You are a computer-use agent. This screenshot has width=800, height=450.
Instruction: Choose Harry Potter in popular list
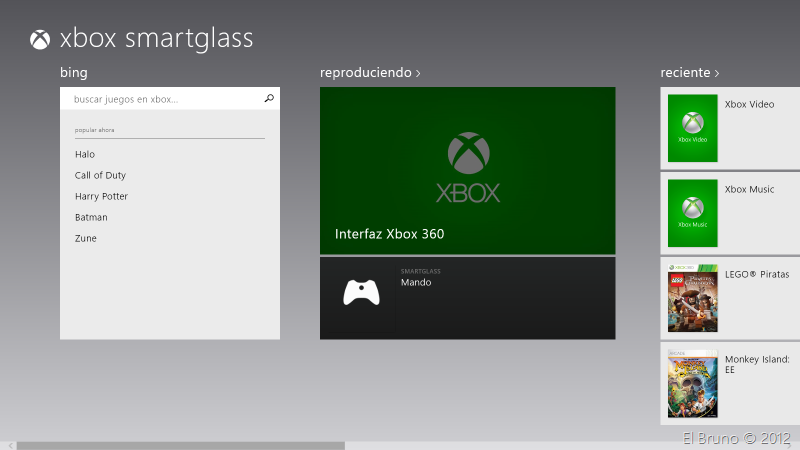click(101, 196)
